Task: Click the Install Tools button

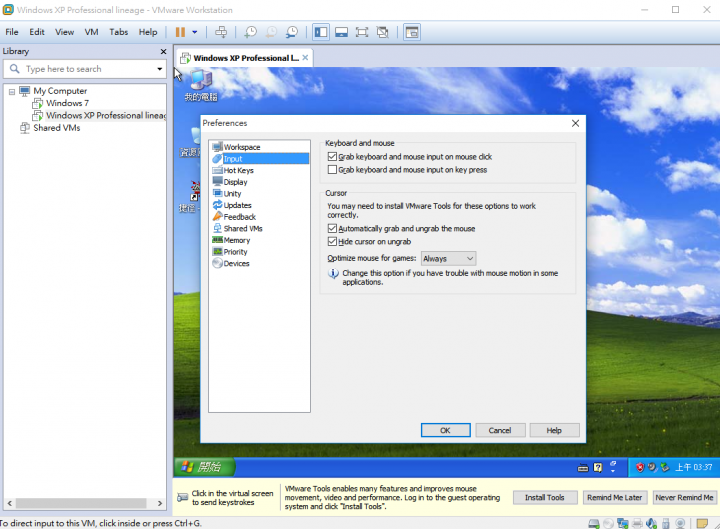Action: [545, 497]
